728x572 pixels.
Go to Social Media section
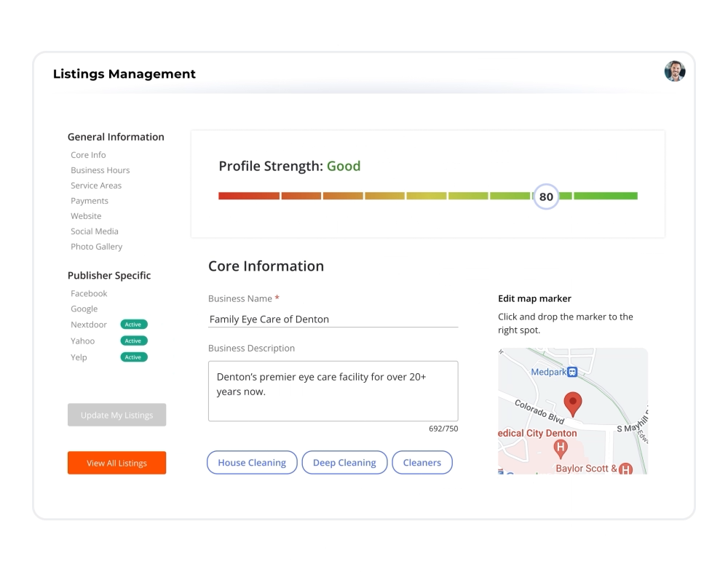click(94, 231)
